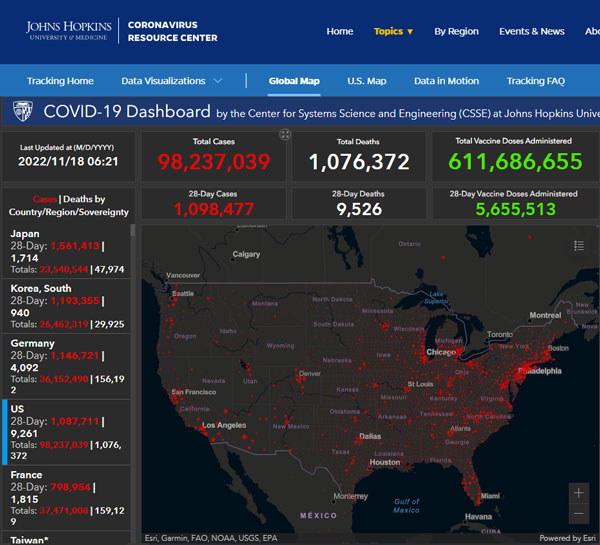Open the Data in Motion tab
The image size is (600, 545).
click(x=446, y=81)
